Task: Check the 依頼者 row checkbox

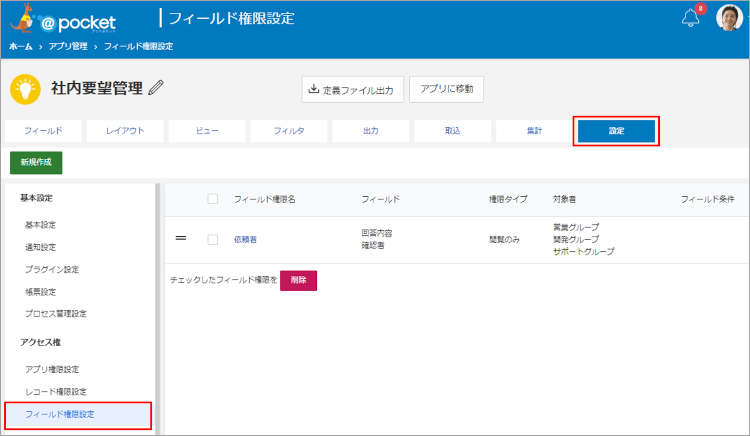Action: [213, 240]
